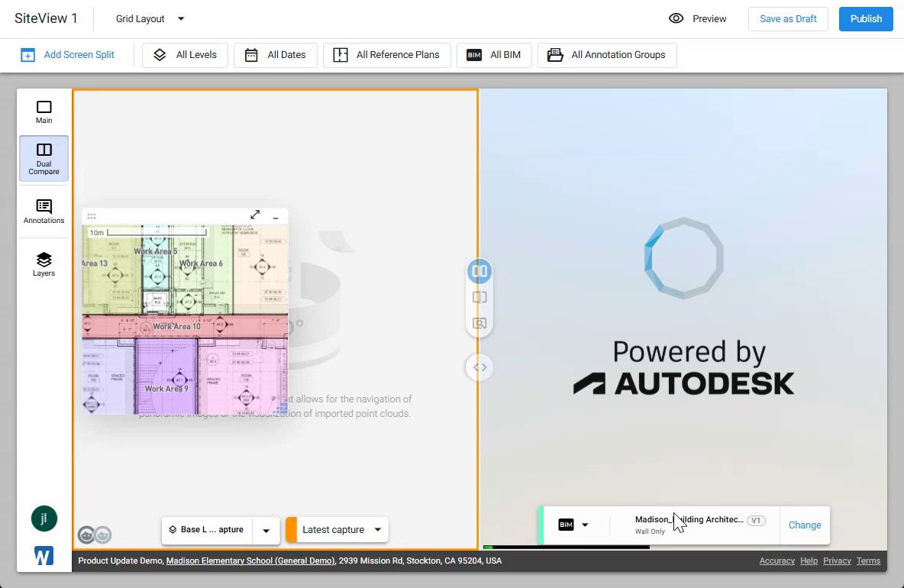
Task: Click Work Area 5 on the minimap
Action: (156, 251)
